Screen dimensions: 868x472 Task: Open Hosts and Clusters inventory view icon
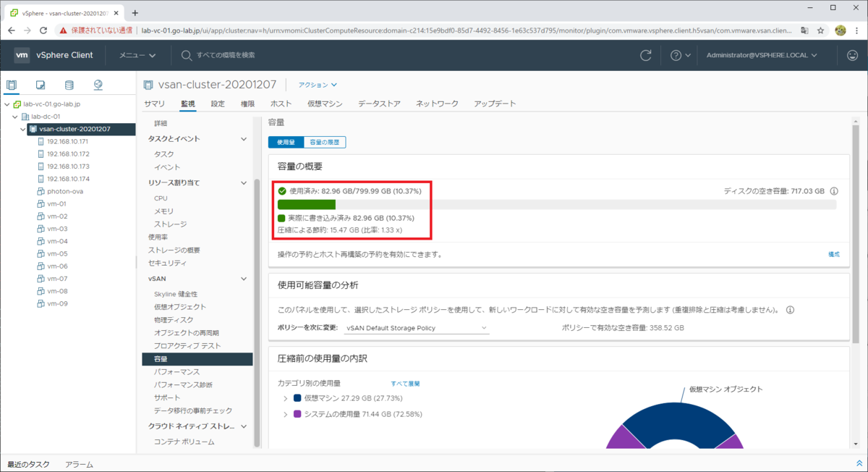[x=12, y=85]
